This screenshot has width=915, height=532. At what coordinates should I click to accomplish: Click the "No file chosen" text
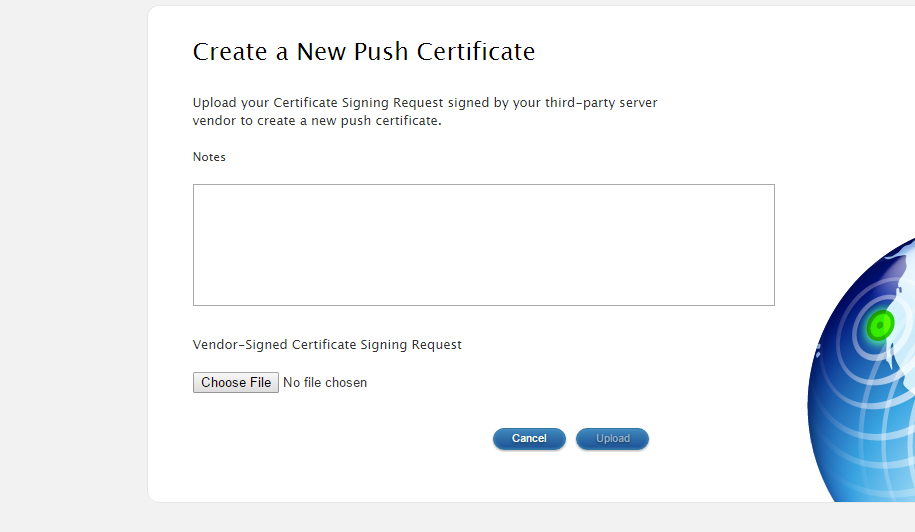(x=325, y=383)
